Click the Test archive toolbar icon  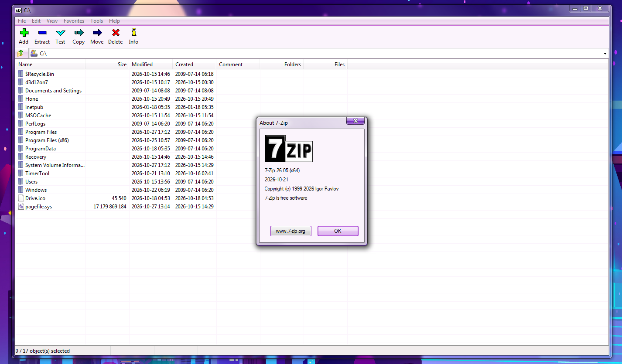[x=60, y=33]
